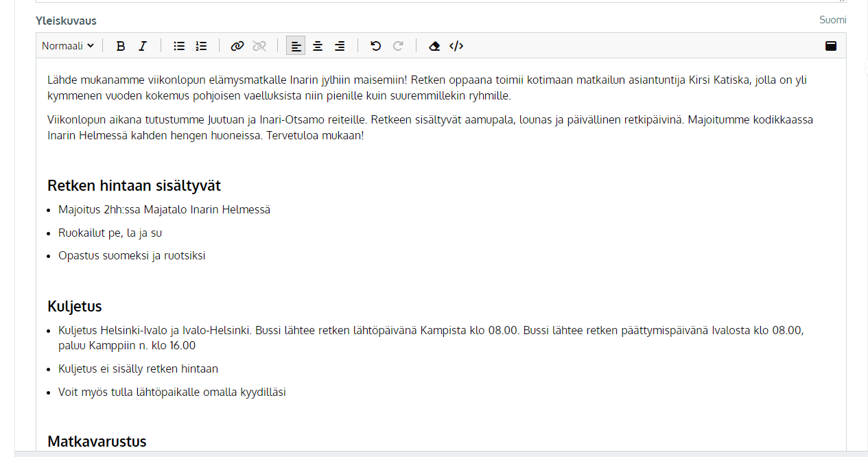This screenshot has width=868, height=457.
Task: Toggle bold formatting in the editor toolbar
Action: [121, 46]
